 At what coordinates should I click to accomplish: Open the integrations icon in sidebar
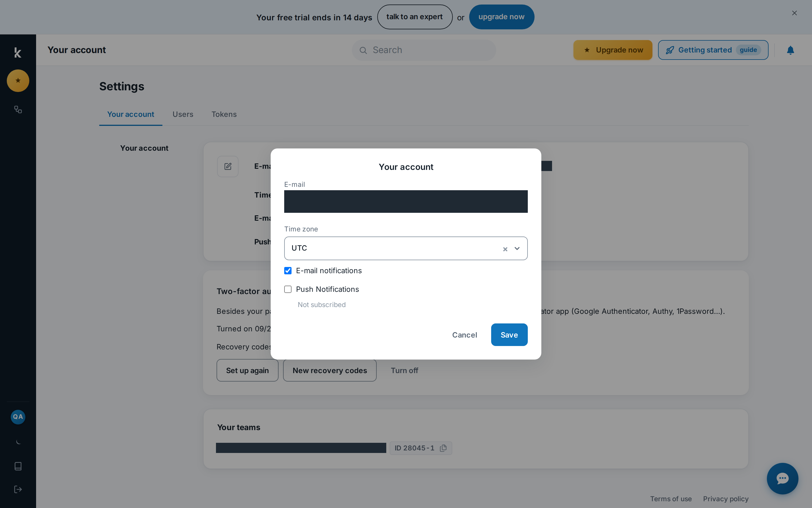[18, 110]
